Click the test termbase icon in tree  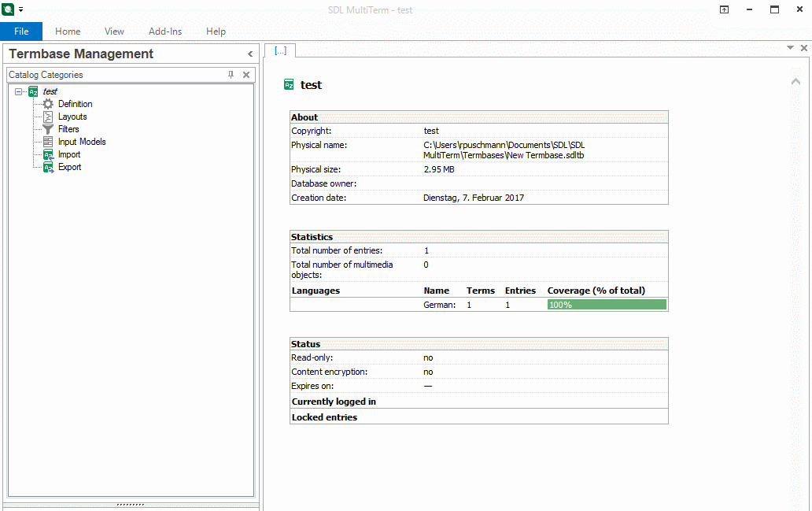point(33,91)
